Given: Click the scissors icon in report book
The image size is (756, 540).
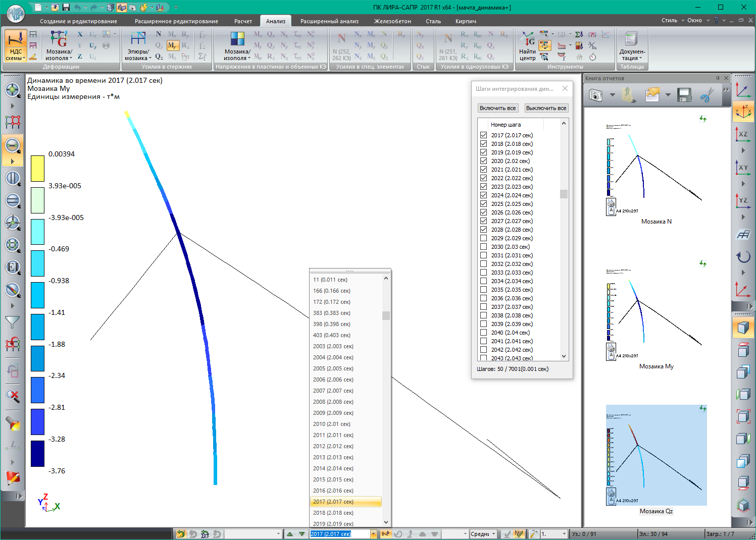Looking at the screenshot, I should [x=707, y=95].
